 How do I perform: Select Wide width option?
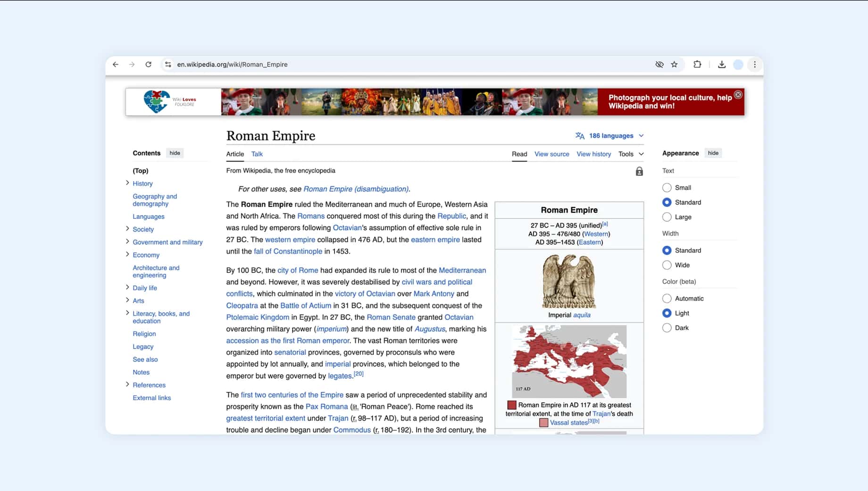[x=667, y=265]
